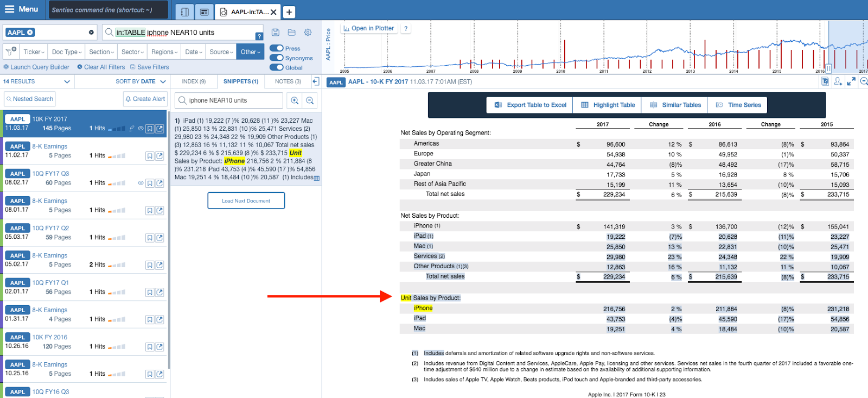The height and width of the screenshot is (398, 868).
Task: Remove the AAPL ticker chip
Action: [x=30, y=33]
